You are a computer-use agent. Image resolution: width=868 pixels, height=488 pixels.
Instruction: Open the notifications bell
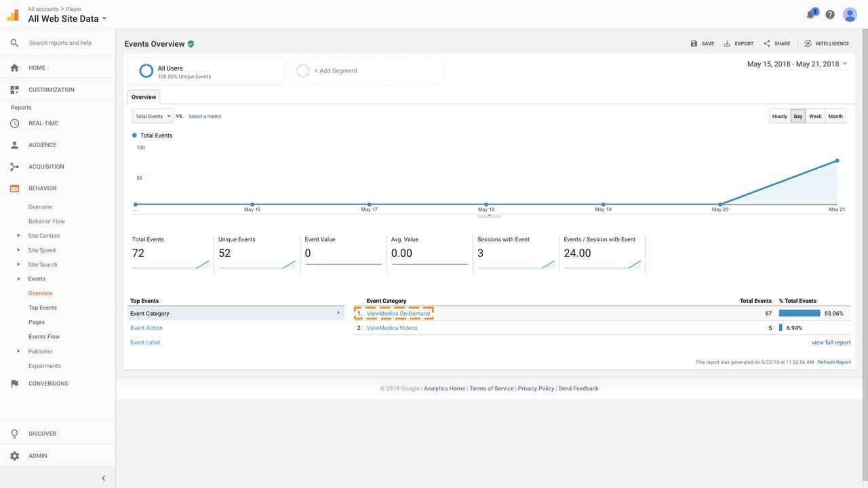click(x=809, y=14)
